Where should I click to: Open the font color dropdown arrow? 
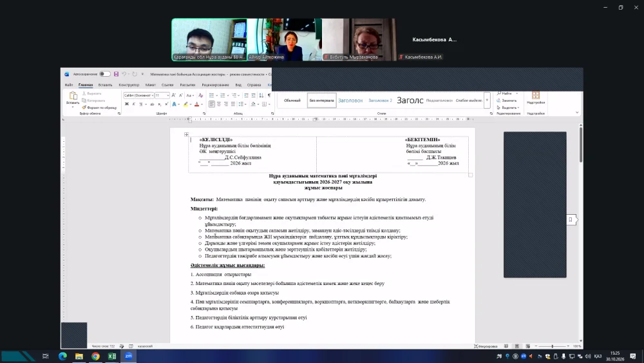click(x=202, y=104)
